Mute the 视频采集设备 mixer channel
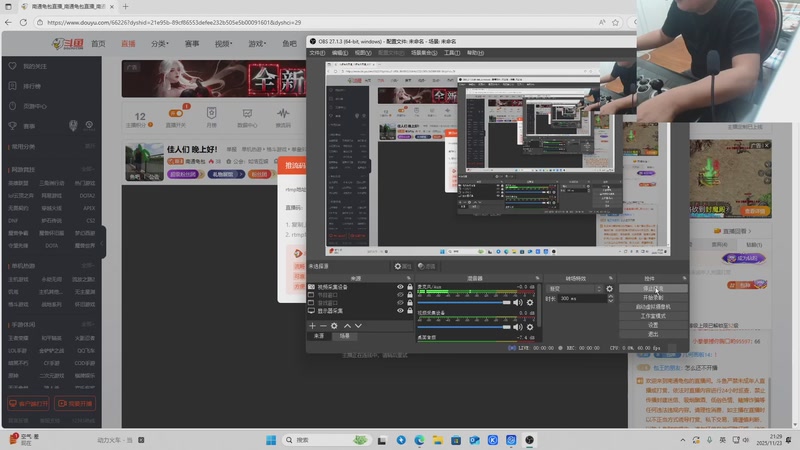Image resolution: width=800 pixels, height=450 pixels. pyautogui.click(x=518, y=327)
